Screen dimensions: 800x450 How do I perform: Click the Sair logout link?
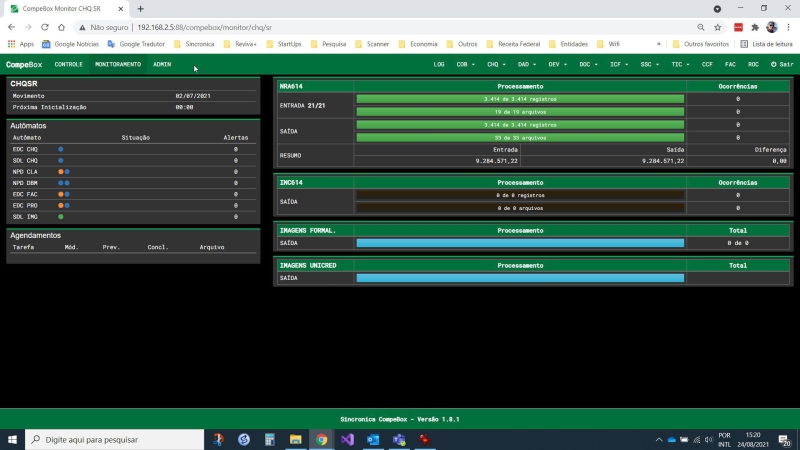(x=782, y=64)
